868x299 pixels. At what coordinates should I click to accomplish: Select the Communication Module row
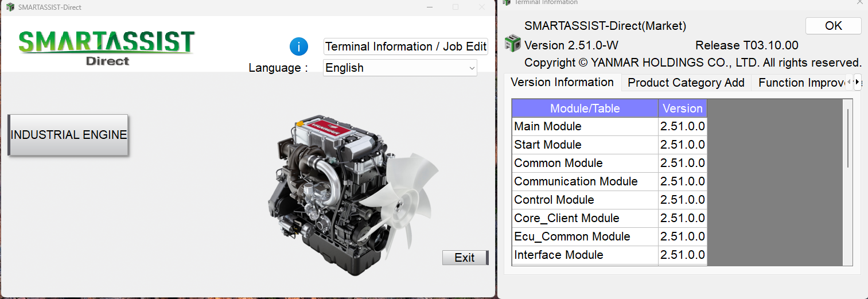tap(609, 181)
